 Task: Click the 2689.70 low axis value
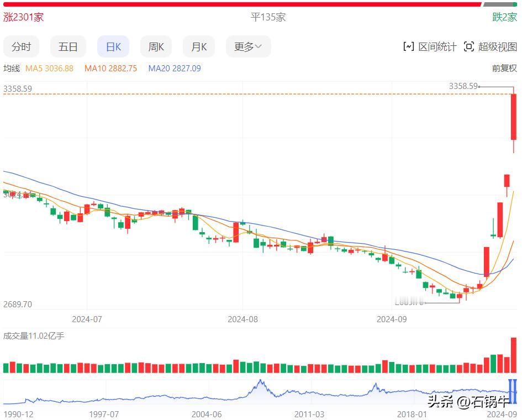tap(18, 304)
